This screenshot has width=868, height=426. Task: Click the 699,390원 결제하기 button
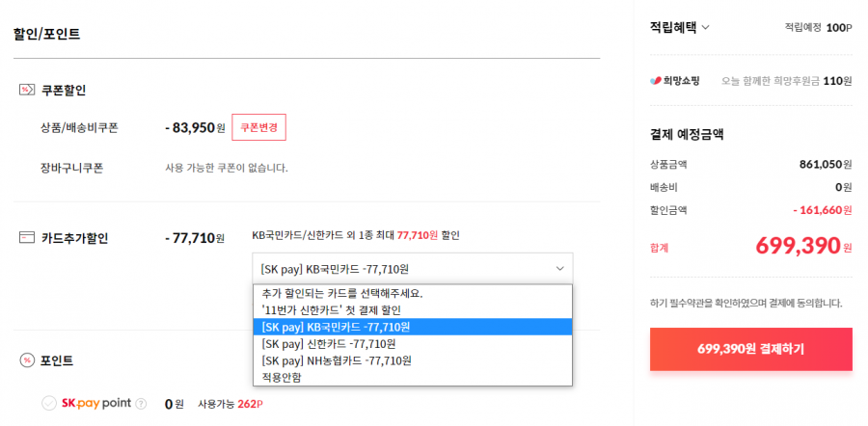(x=750, y=349)
